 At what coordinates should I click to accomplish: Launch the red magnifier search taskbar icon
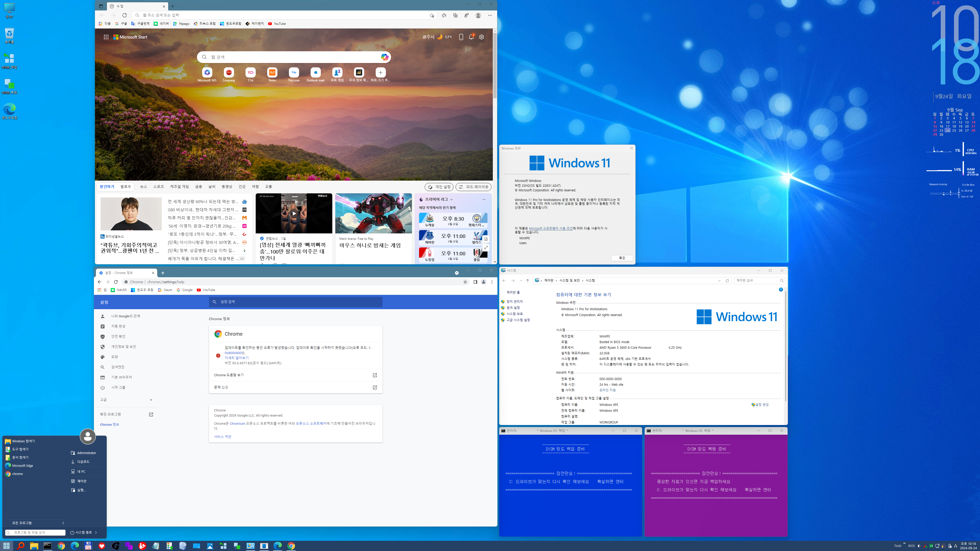pyautogui.click(x=20, y=546)
